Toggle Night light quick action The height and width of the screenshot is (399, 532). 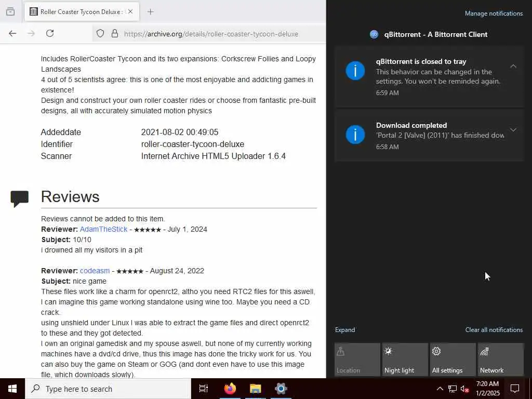click(405, 360)
